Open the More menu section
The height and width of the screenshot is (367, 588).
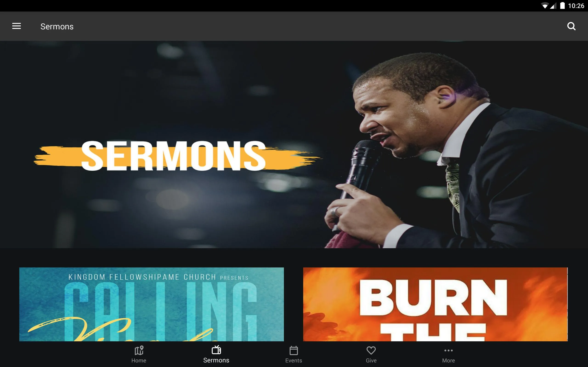click(x=448, y=355)
